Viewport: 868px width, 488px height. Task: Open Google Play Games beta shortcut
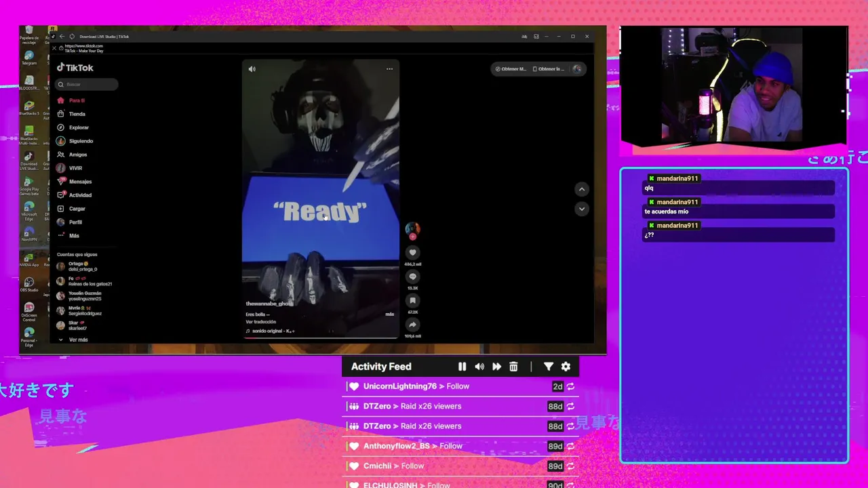click(x=28, y=185)
